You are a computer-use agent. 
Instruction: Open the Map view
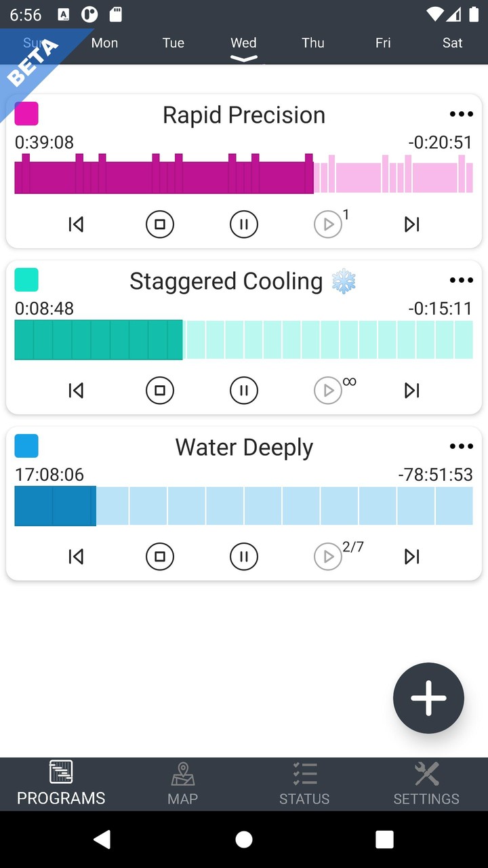pos(182,783)
